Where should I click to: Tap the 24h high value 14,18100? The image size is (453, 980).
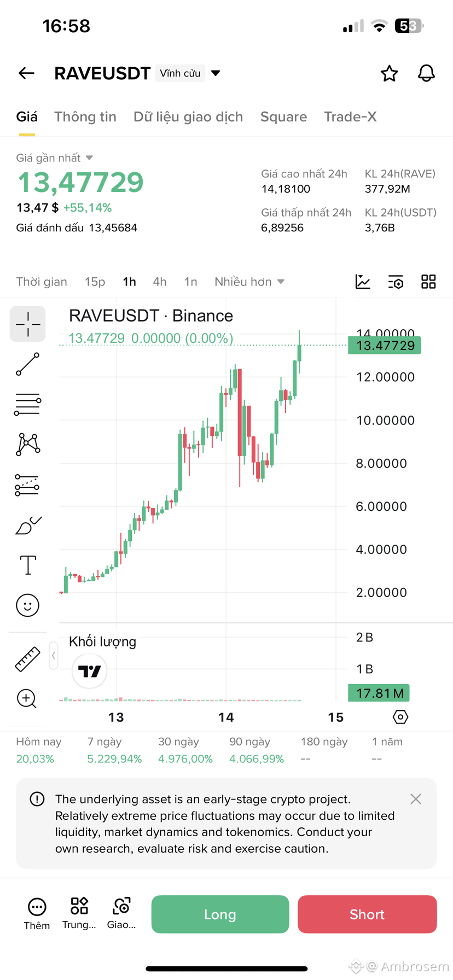pos(286,189)
